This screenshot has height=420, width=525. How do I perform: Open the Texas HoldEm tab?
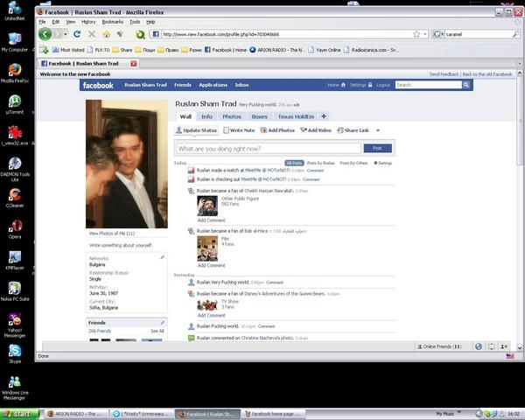point(296,116)
